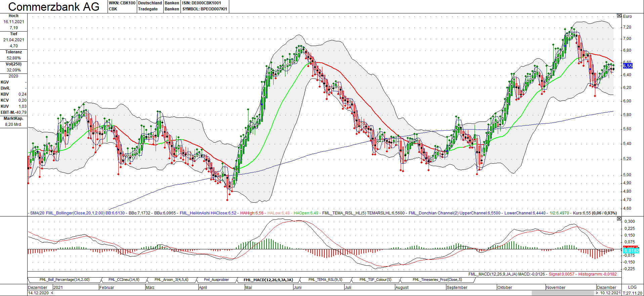Click the Toleranz value 52,88%

(x=14, y=58)
